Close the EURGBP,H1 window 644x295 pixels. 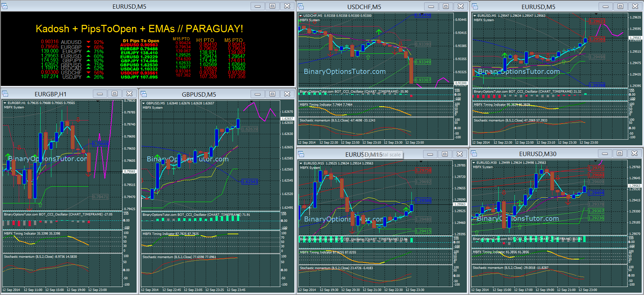[129, 94]
